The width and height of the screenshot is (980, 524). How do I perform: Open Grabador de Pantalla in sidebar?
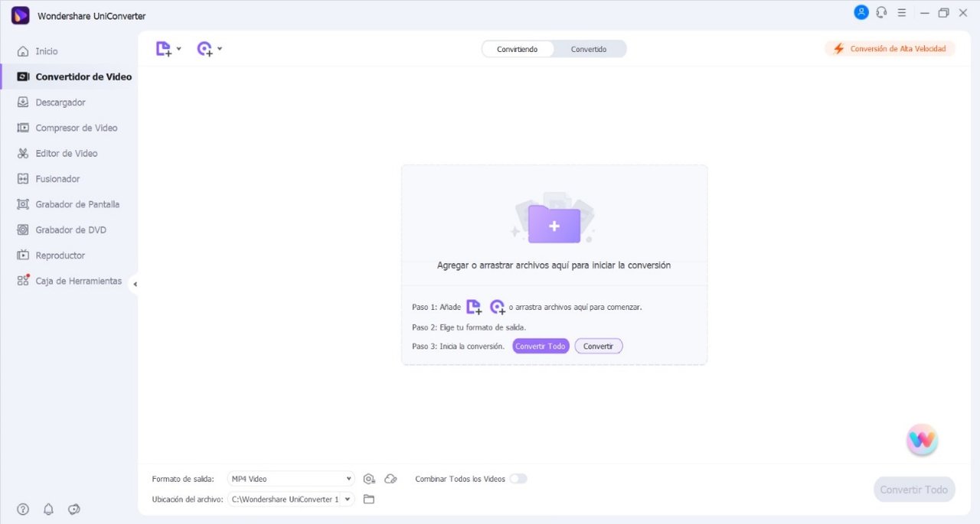(77, 204)
